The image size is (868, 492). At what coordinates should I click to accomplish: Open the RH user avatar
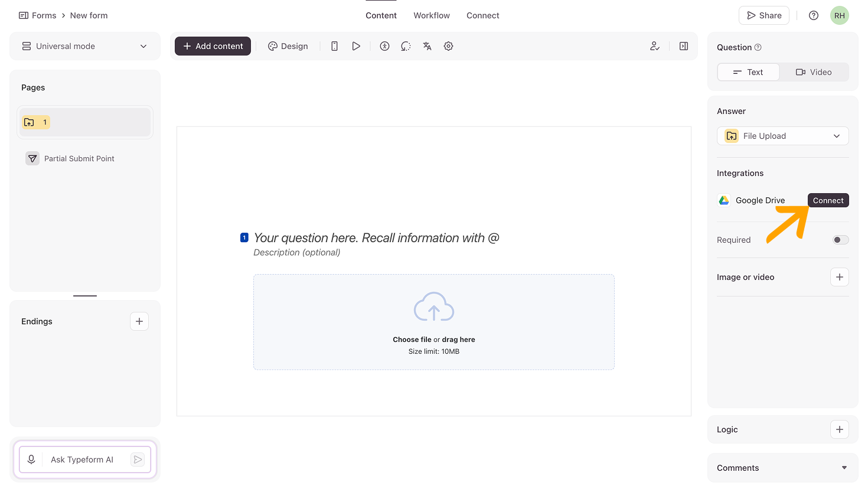[840, 15]
